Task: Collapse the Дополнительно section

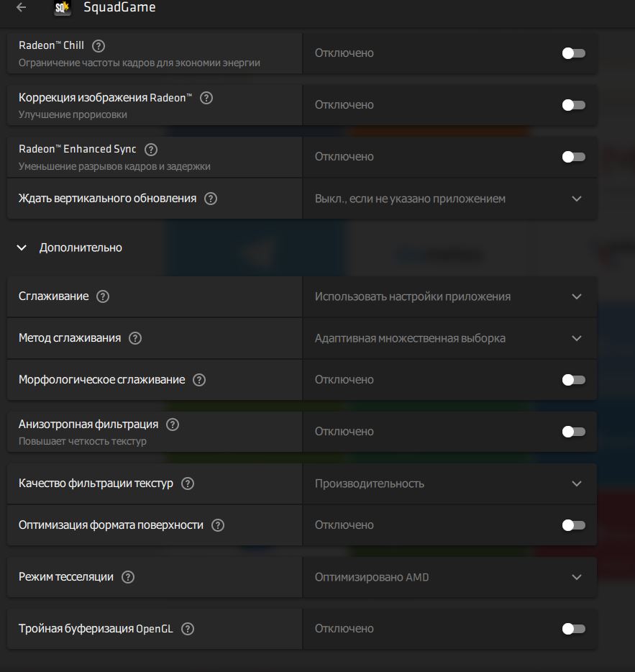Action: click(22, 248)
